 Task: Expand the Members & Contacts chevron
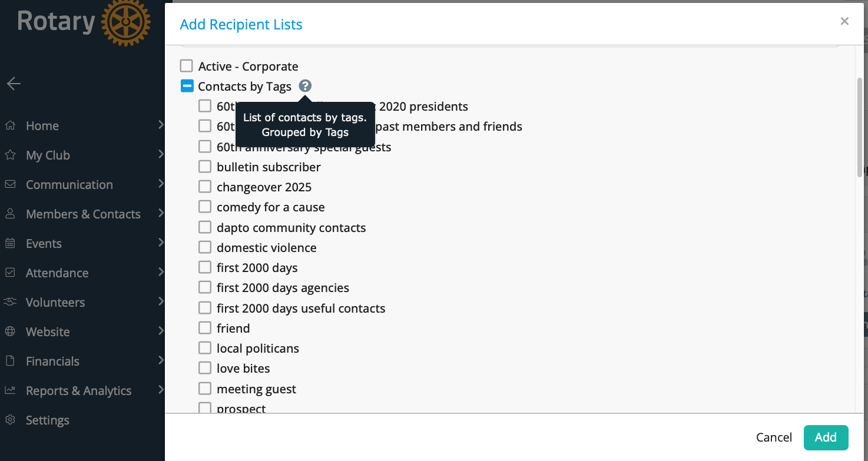pos(161,213)
